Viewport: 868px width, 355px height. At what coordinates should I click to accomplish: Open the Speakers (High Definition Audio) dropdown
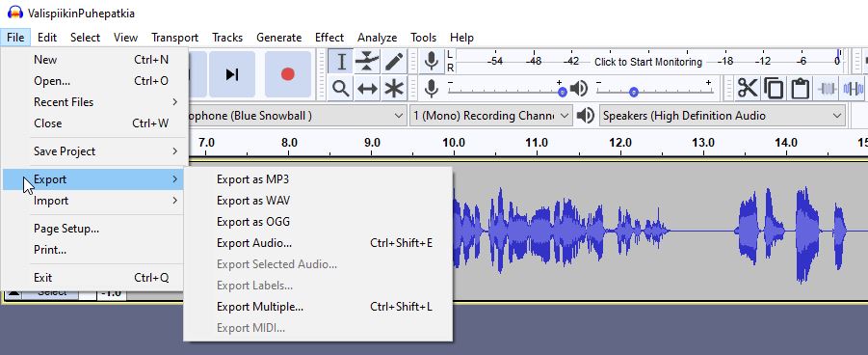click(x=723, y=116)
